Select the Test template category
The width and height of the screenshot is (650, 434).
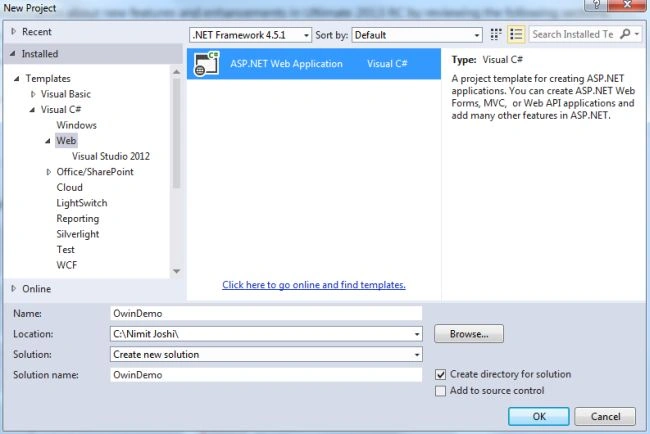click(x=65, y=250)
